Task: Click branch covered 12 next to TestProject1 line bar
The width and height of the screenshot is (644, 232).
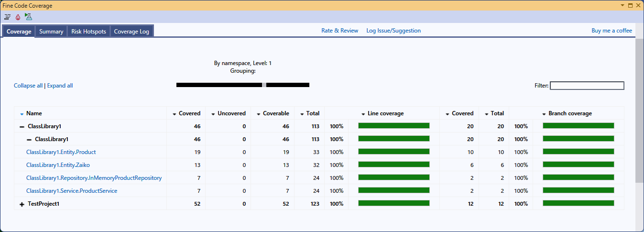Action: coord(470,204)
